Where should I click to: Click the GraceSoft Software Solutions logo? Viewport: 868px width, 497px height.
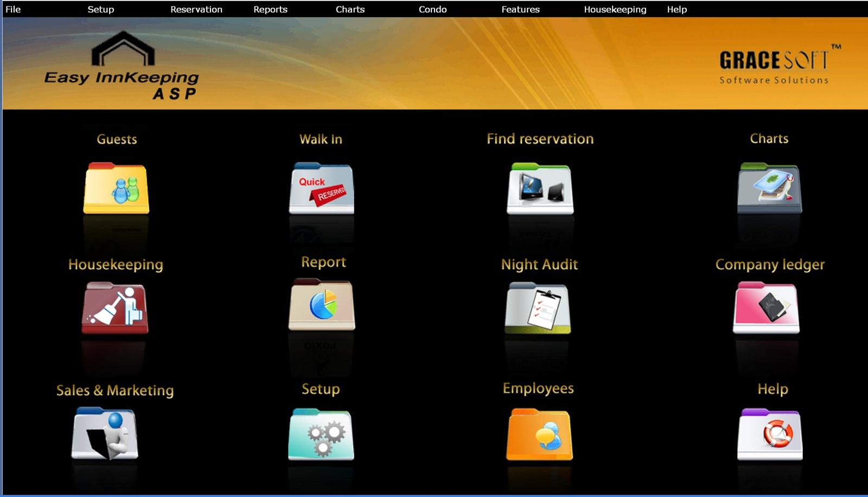774,67
